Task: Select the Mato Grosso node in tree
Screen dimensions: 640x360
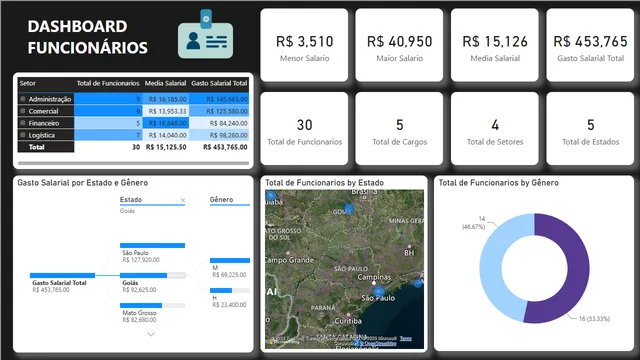Action: [x=152, y=305]
